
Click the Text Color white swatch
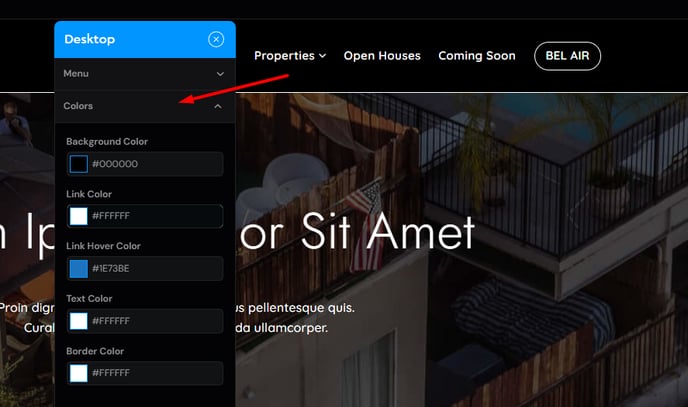tap(79, 321)
